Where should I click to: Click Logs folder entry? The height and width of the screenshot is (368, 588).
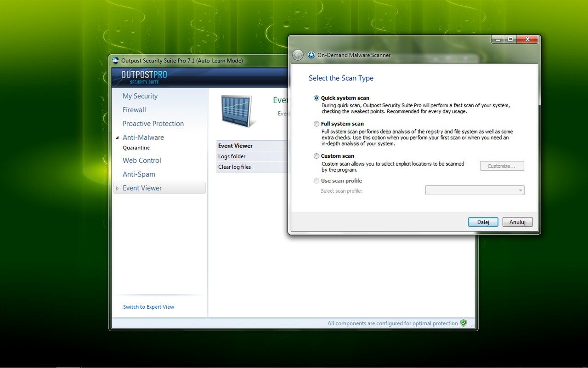pyautogui.click(x=252, y=156)
